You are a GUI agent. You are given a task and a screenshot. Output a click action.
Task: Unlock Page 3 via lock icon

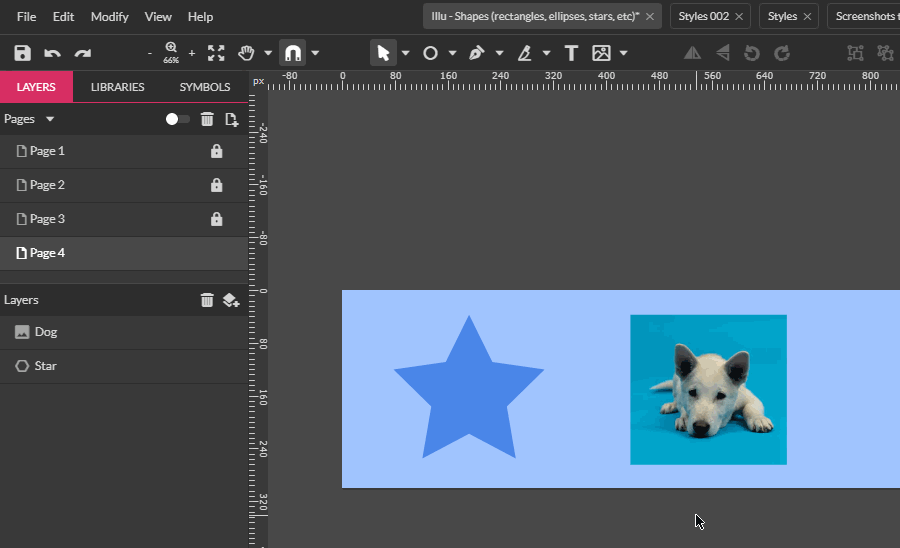(216, 219)
